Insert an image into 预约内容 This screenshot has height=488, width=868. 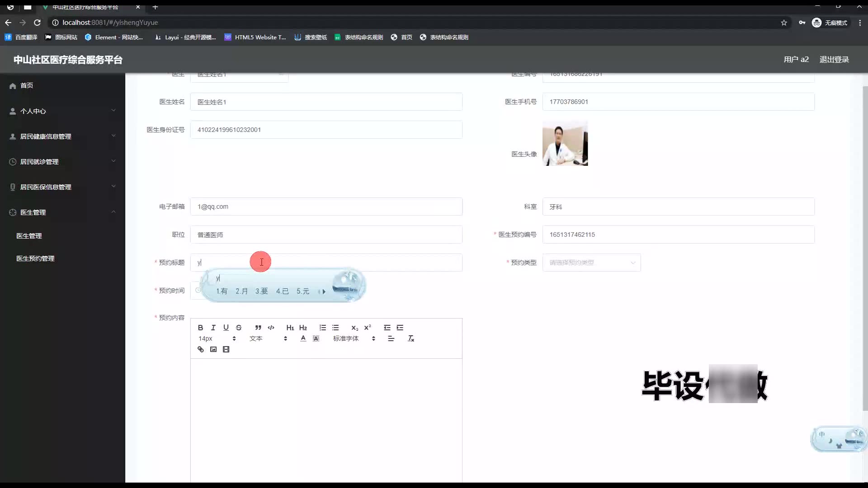pyautogui.click(x=213, y=349)
